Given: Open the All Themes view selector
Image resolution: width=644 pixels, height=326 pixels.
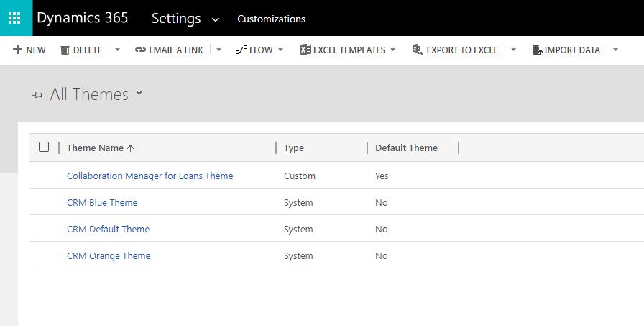Looking at the screenshot, I should [x=89, y=94].
